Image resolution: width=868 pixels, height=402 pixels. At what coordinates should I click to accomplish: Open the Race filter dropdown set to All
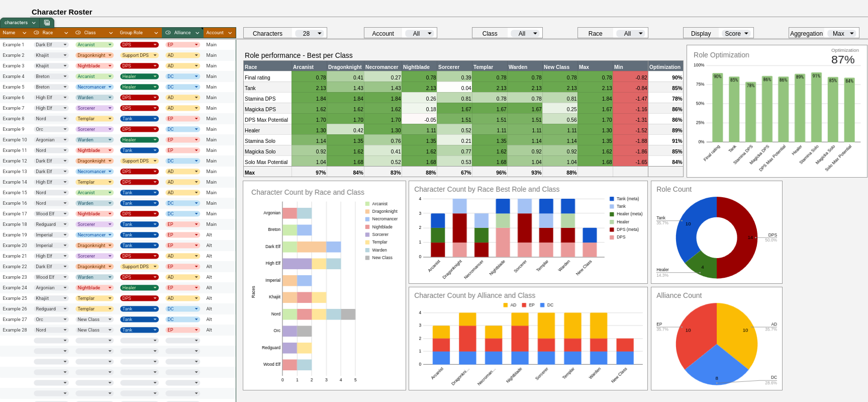(x=631, y=33)
